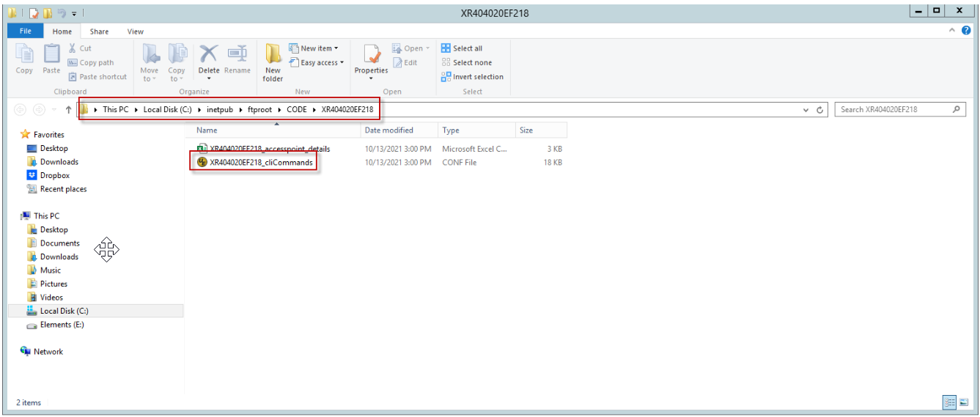980x417 pixels.
Task: Click the Rename ribbon icon
Action: point(237,59)
